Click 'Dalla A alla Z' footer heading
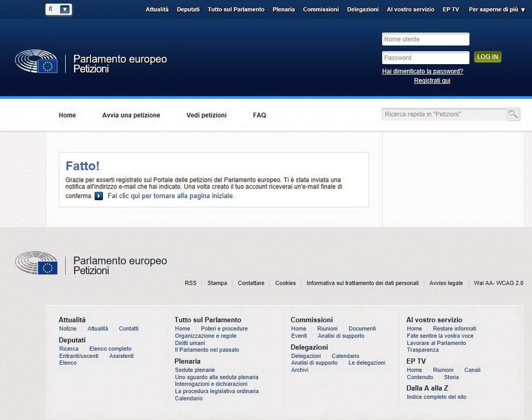Image resolution: width=532 pixels, height=420 pixels. coord(427,388)
